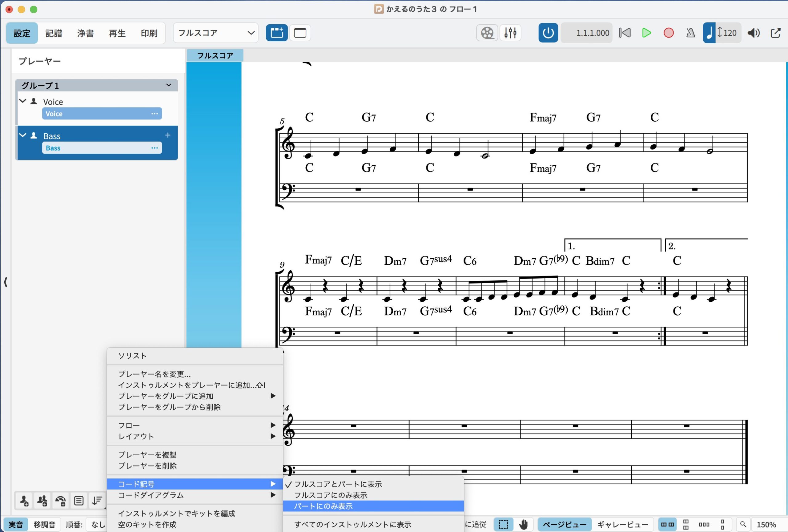Click the add section player icon

pos(42,501)
